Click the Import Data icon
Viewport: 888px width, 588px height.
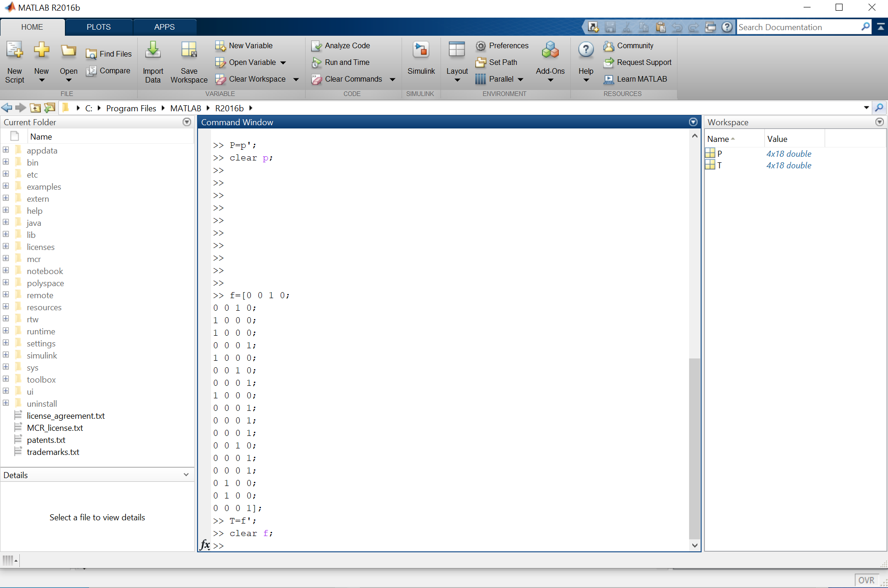coord(153,50)
